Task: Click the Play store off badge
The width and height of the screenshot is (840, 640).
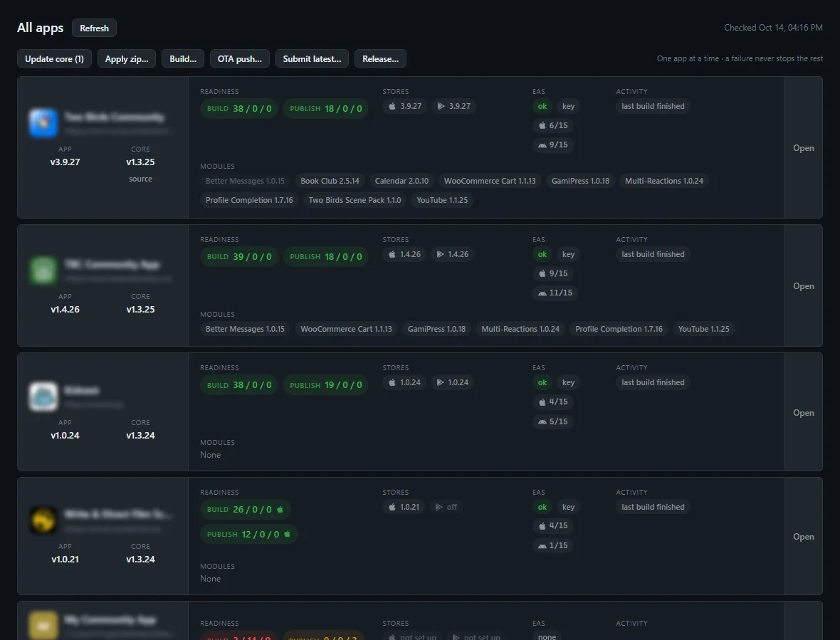Action: point(446,507)
